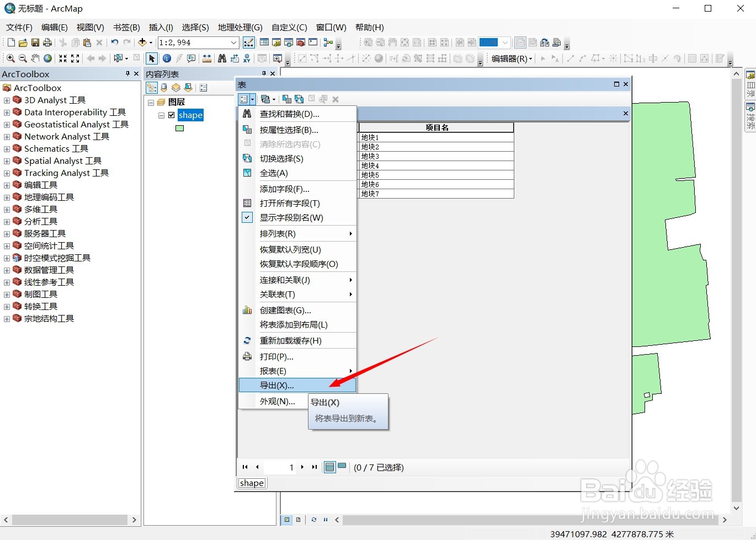Image resolution: width=756 pixels, height=540 pixels.
Task: Click the Add Data yellow plus icon
Action: pyautogui.click(x=142, y=42)
